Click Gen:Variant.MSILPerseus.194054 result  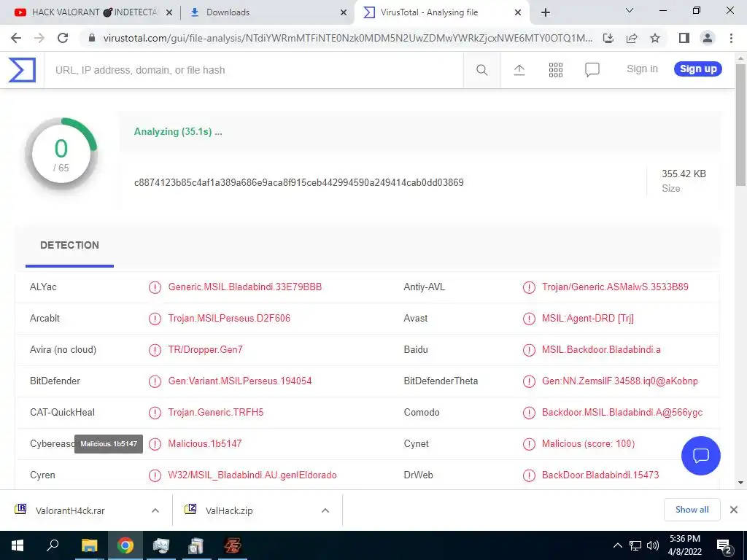239,381
